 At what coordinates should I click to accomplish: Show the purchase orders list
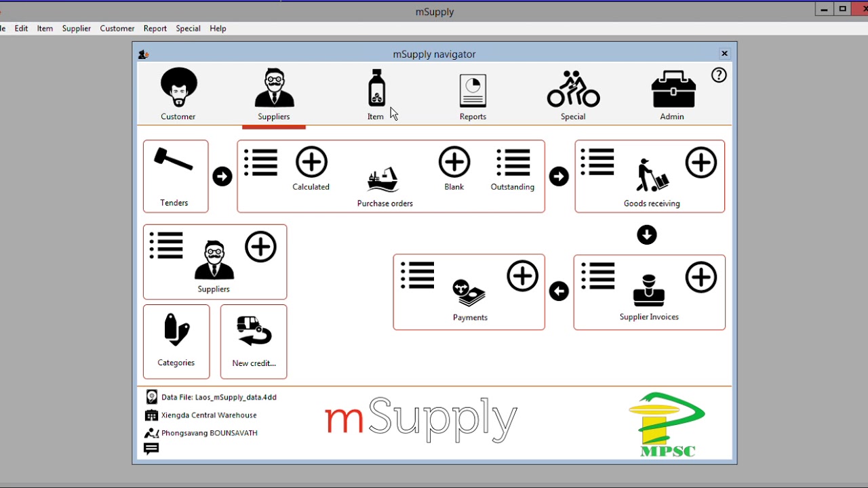tap(261, 163)
